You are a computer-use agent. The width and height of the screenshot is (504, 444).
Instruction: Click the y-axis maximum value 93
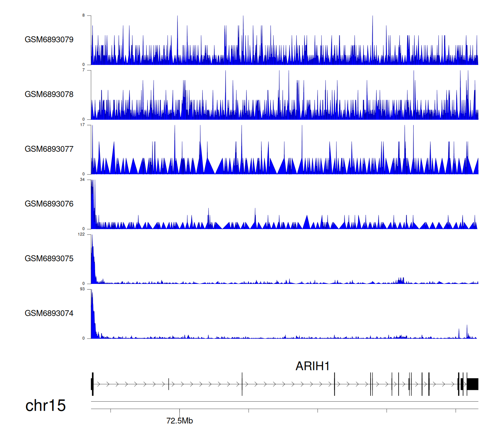pos(82,289)
